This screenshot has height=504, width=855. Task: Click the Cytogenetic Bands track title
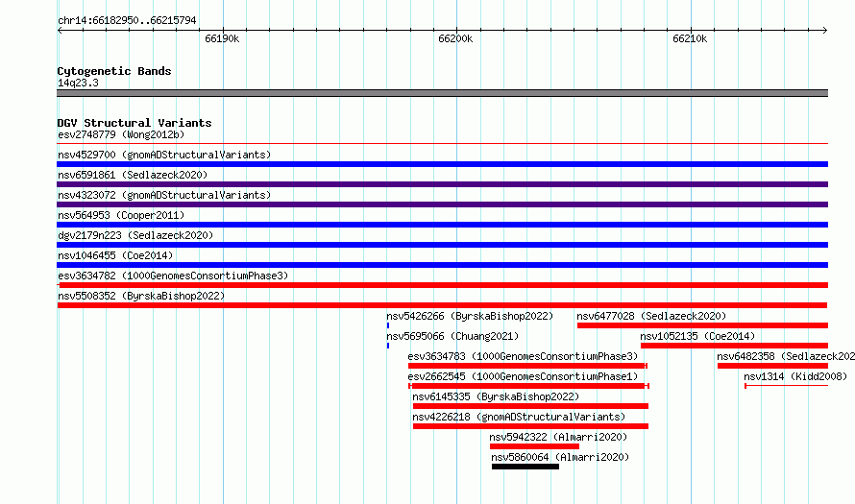click(x=114, y=71)
